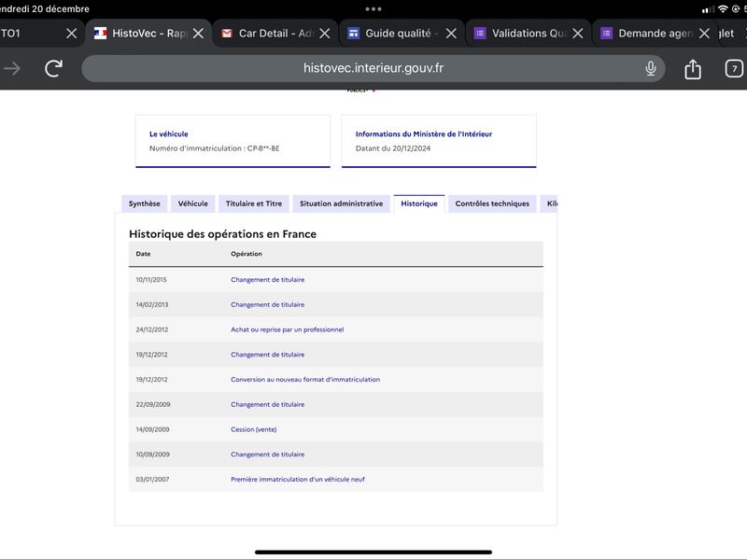Open the Synthèse tab
The width and height of the screenshot is (747, 560).
145,203
